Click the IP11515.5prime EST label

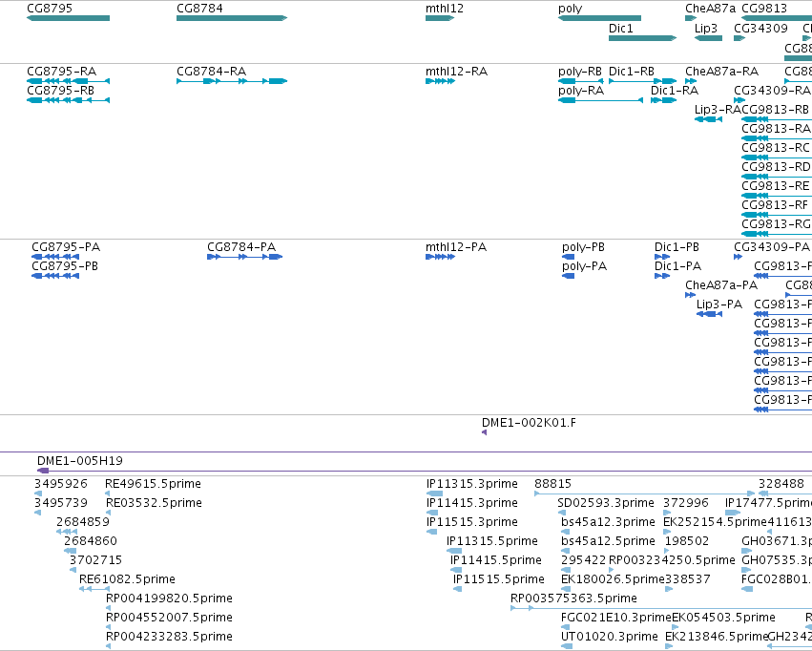tap(499, 579)
